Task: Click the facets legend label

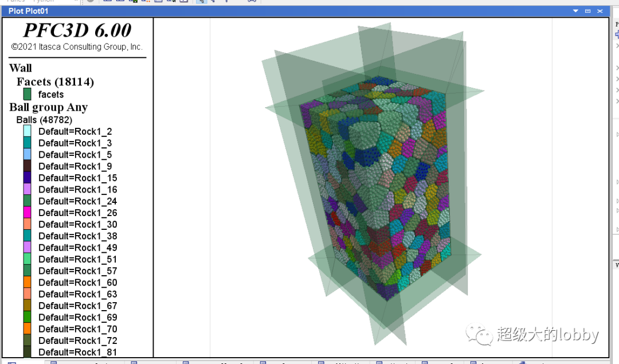Action: pyautogui.click(x=51, y=95)
